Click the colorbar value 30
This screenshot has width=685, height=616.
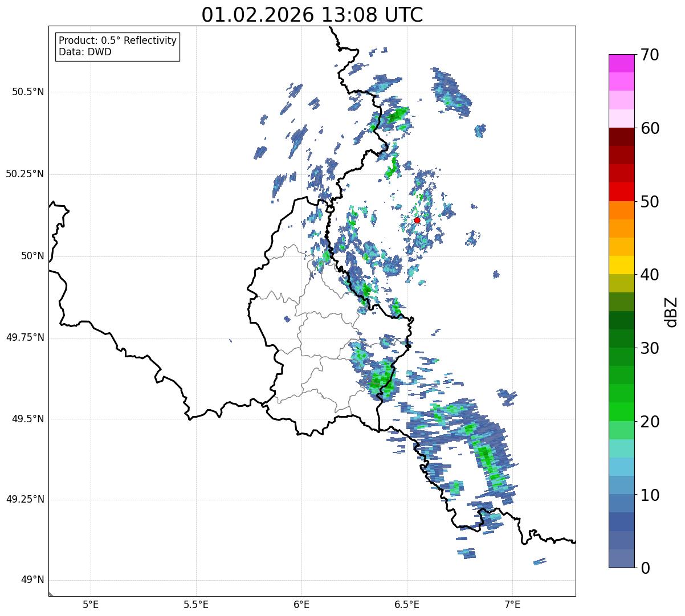point(650,348)
